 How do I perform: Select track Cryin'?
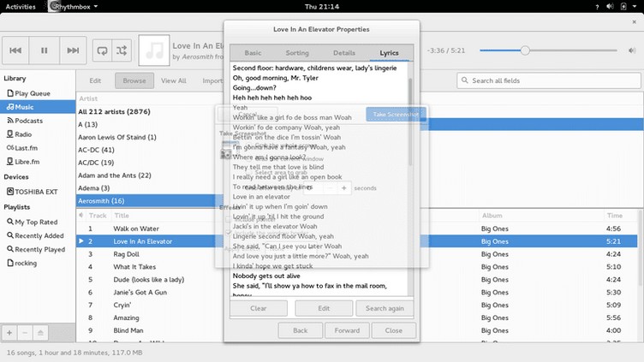(122, 305)
